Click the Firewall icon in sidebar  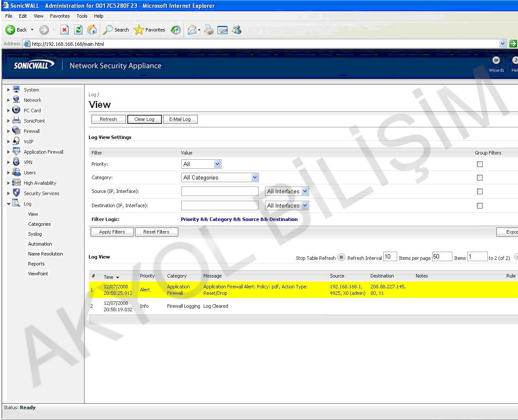pyautogui.click(x=16, y=131)
